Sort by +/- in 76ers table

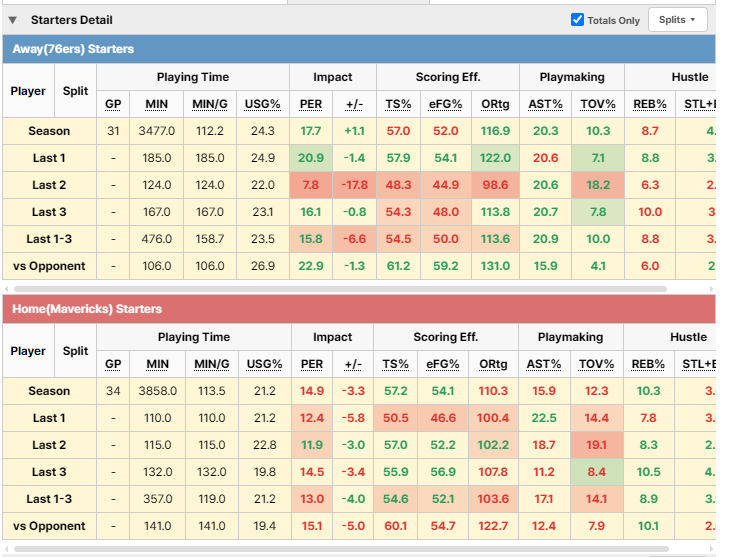354,104
